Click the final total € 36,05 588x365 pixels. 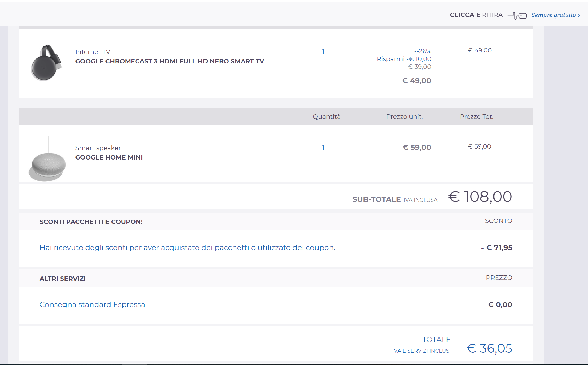pyautogui.click(x=490, y=349)
